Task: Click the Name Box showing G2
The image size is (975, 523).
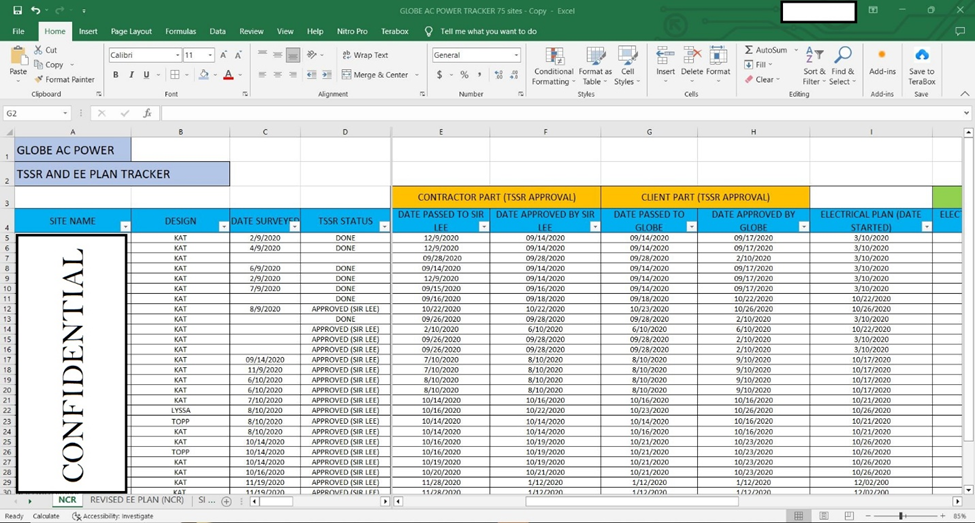Action: [30, 113]
